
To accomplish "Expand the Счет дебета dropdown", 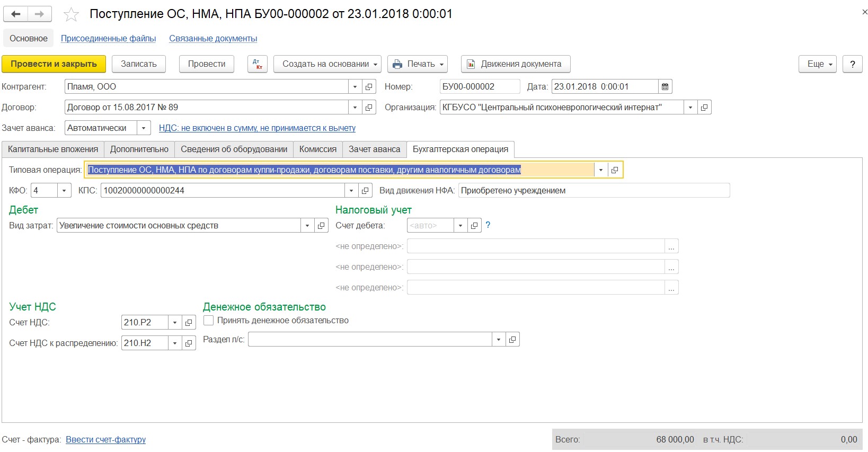I will (460, 225).
